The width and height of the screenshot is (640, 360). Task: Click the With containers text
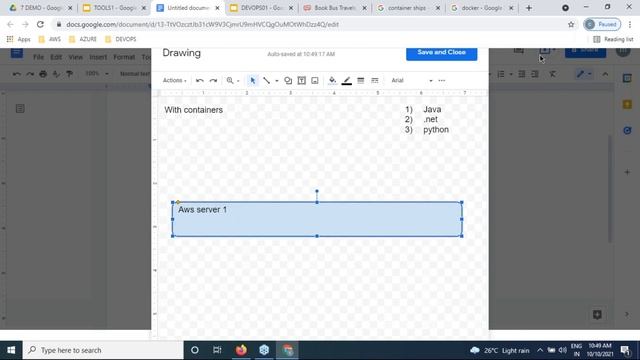(x=193, y=110)
